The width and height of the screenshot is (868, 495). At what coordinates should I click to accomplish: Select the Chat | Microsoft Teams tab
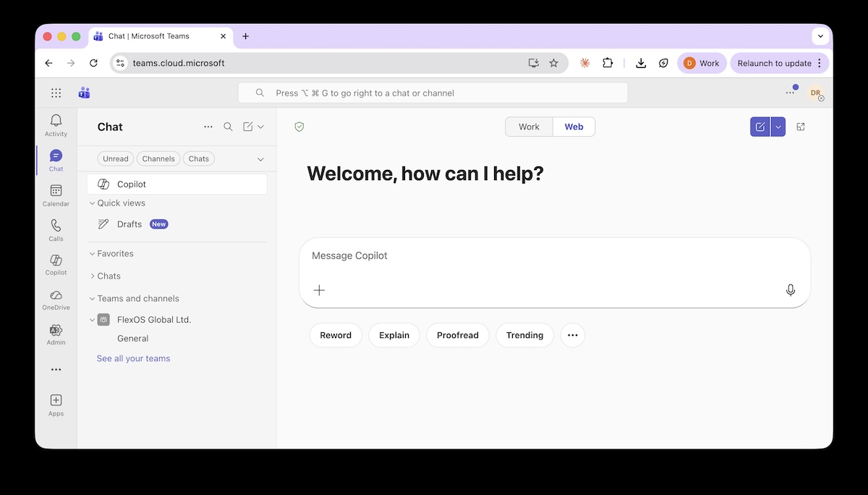coord(161,36)
